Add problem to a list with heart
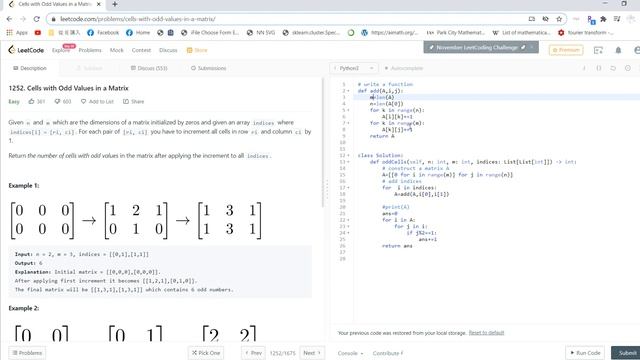The width and height of the screenshot is (640, 360). pyautogui.click(x=97, y=101)
